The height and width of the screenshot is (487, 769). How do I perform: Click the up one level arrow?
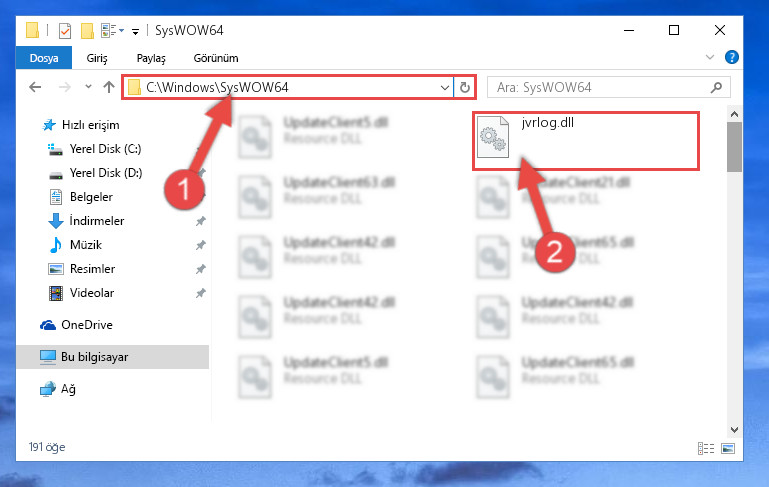109,87
